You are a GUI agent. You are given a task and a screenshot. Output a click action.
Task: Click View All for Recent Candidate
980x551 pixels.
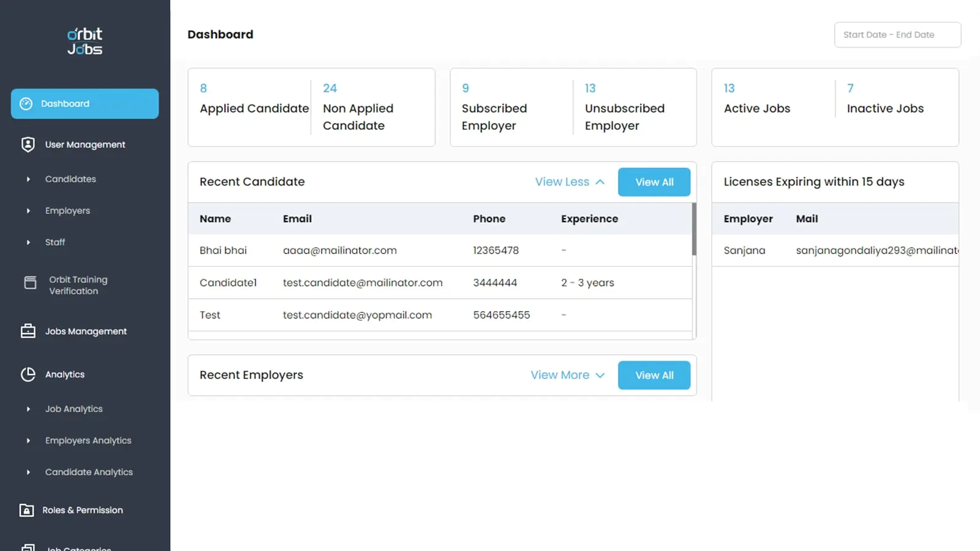click(x=654, y=182)
